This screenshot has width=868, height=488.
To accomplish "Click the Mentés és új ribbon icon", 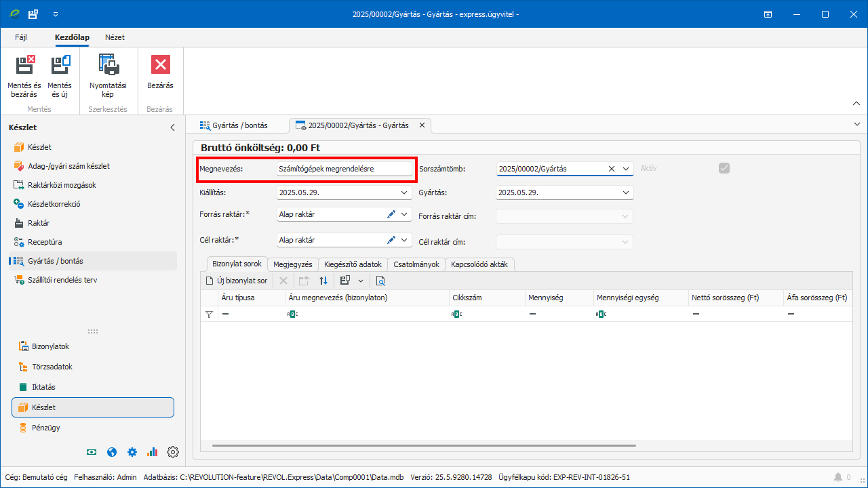I will 60,66.
